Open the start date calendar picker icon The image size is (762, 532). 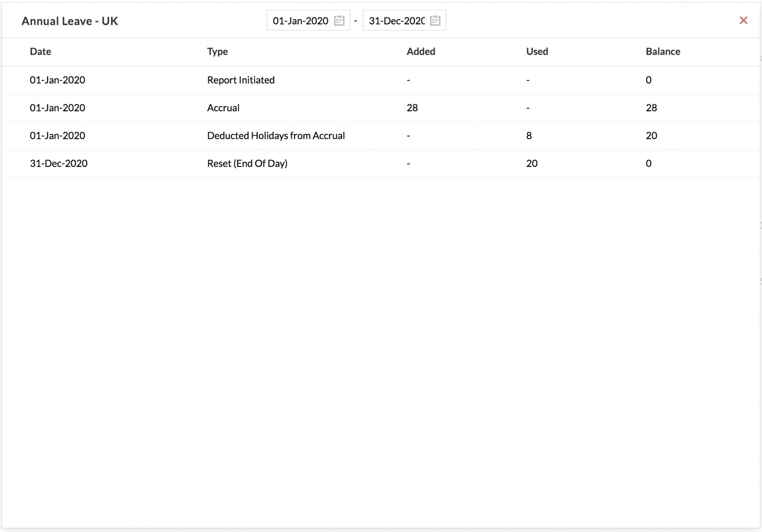339,21
